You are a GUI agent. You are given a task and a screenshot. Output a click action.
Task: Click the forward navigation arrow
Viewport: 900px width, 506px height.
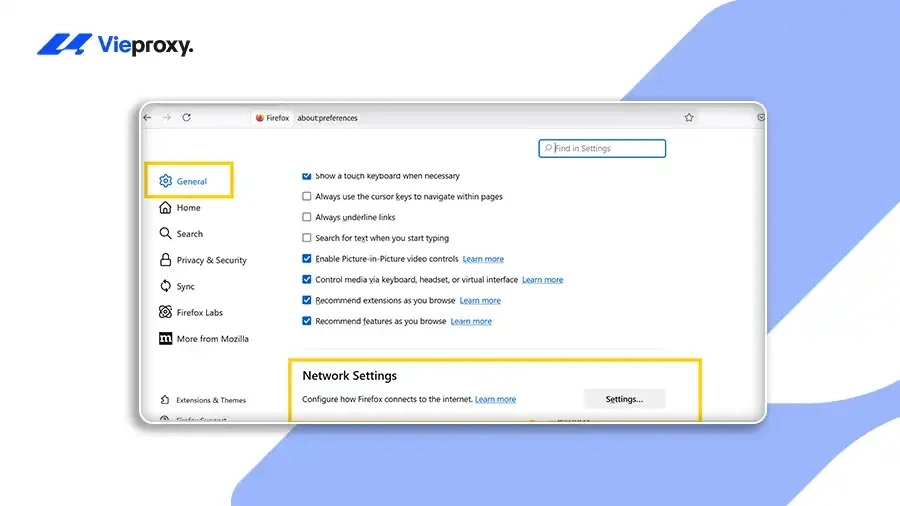tap(166, 118)
